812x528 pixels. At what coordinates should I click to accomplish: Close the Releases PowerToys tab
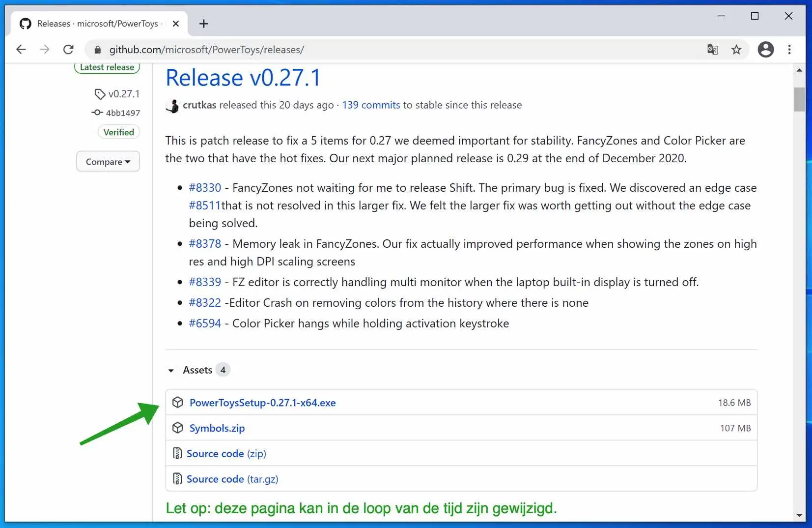point(176,24)
